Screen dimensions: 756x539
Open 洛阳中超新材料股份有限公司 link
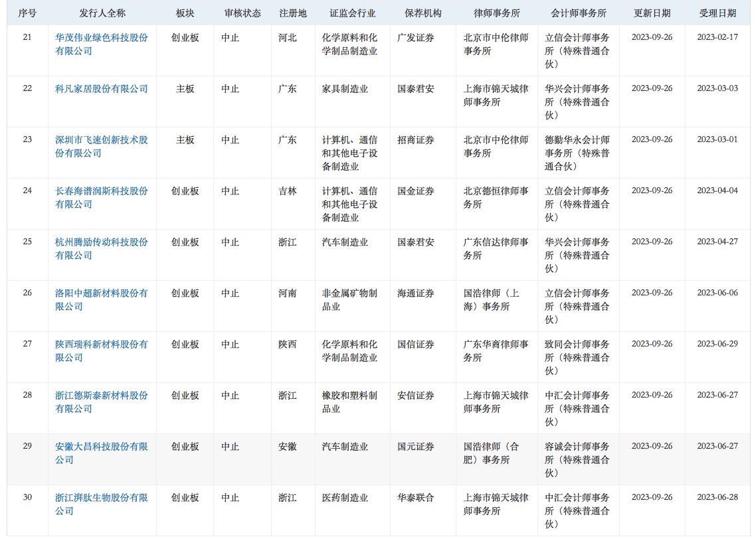coord(101,299)
